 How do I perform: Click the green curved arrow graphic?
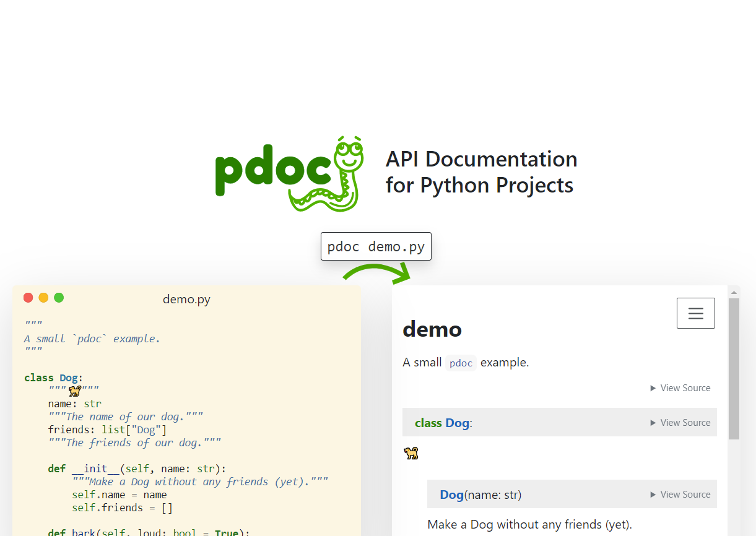tap(376, 272)
